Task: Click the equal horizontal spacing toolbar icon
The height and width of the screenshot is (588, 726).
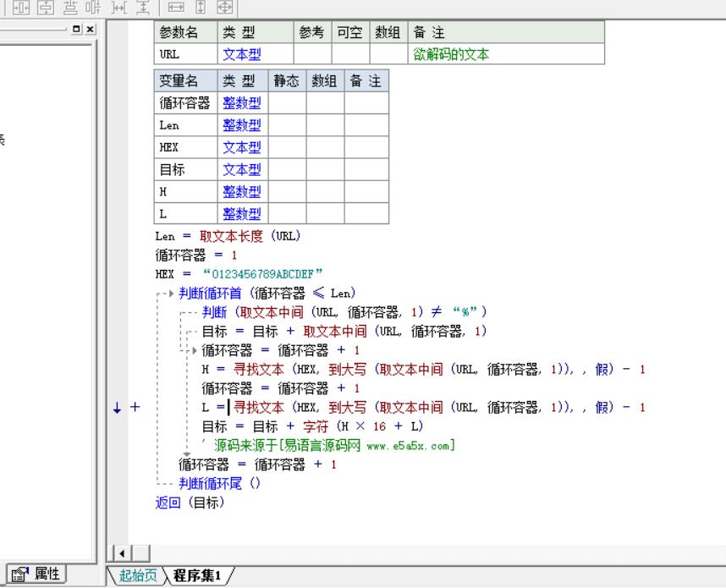Action: pos(119,7)
